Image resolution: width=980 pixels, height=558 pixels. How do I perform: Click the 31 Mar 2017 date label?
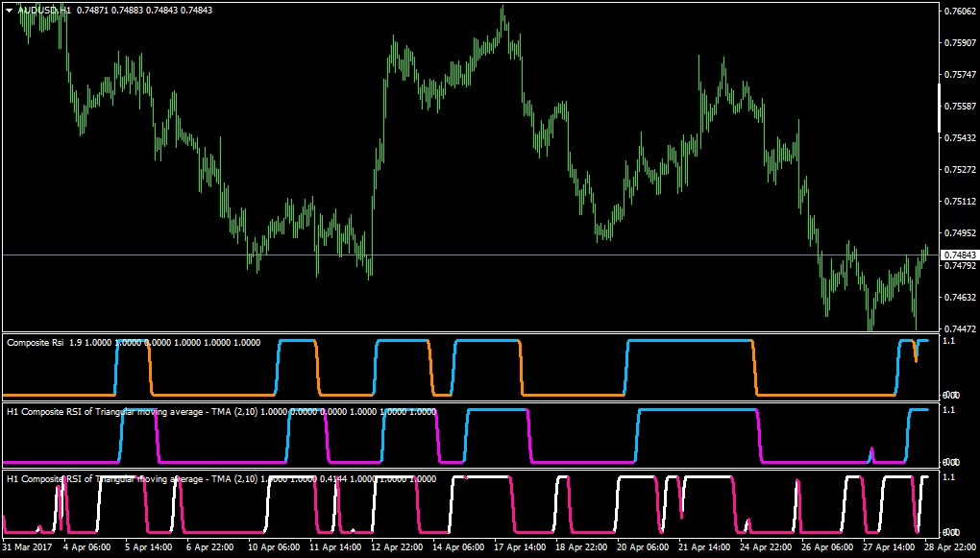click(29, 546)
